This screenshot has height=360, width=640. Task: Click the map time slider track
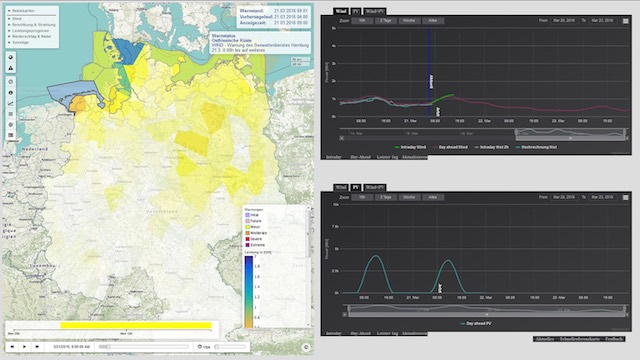(x=144, y=347)
